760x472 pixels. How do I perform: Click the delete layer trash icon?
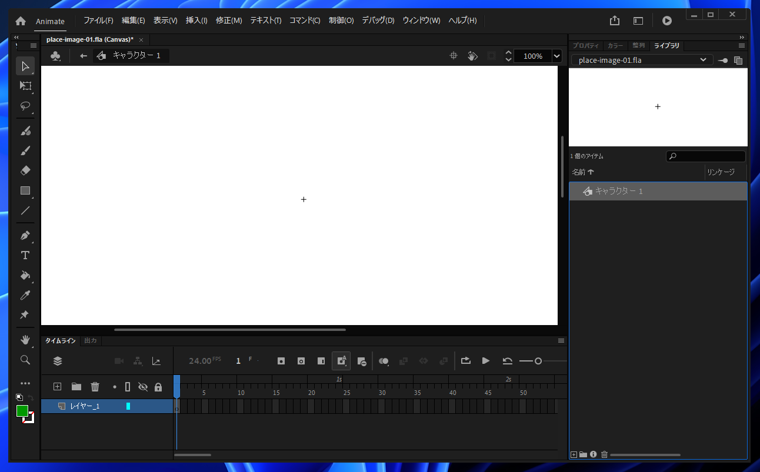pyautogui.click(x=95, y=387)
